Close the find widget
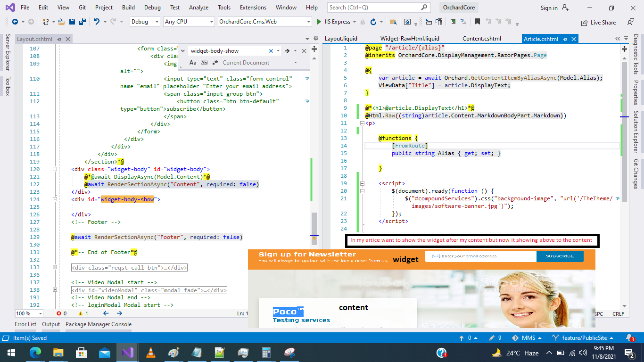Image resolution: width=644 pixels, height=362 pixels. click(304, 51)
